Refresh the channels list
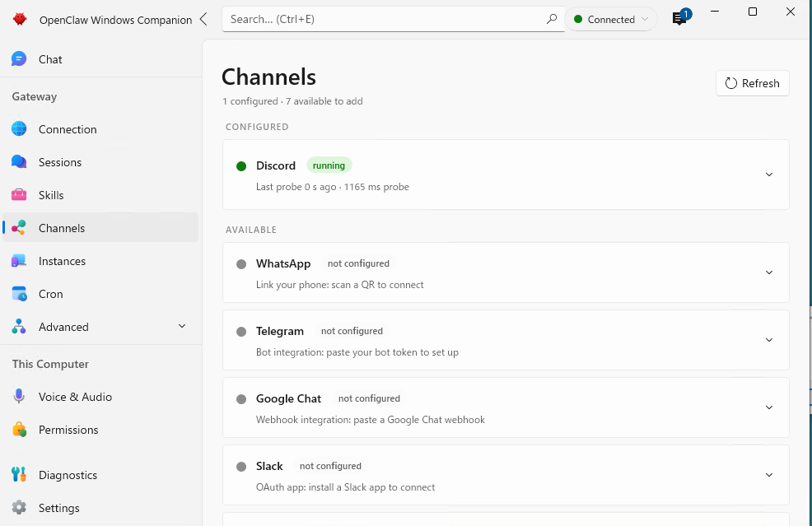The height and width of the screenshot is (526, 812). (753, 83)
